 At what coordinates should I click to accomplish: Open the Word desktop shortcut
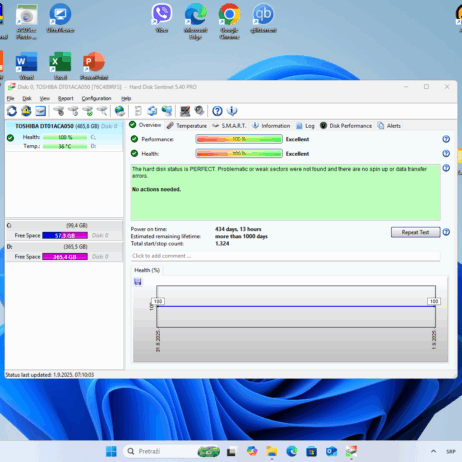pyautogui.click(x=27, y=66)
